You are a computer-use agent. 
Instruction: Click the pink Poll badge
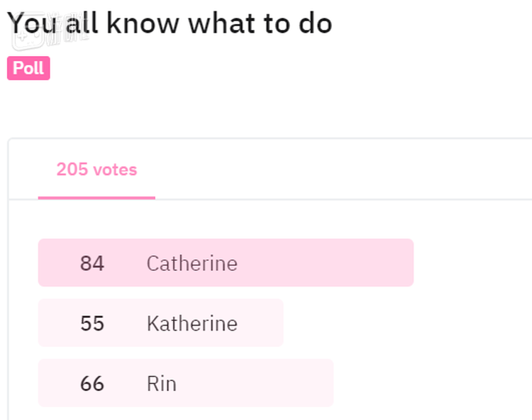click(28, 68)
